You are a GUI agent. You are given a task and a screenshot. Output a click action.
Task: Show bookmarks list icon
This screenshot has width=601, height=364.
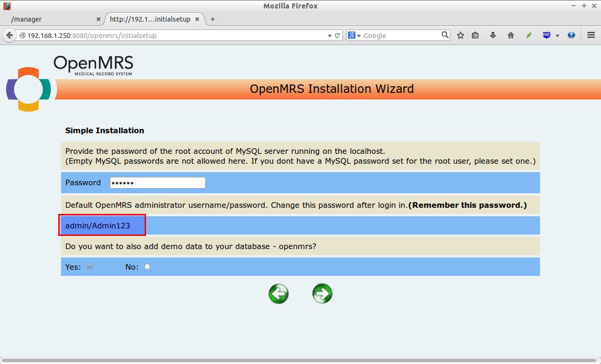(x=475, y=35)
